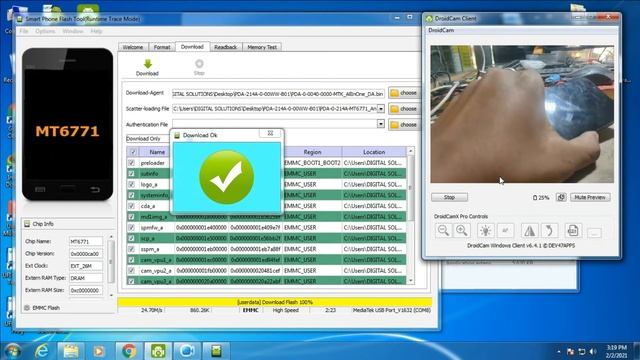This screenshot has width=640, height=360.
Task: Open the Window menu
Action: pyautogui.click(x=73, y=31)
